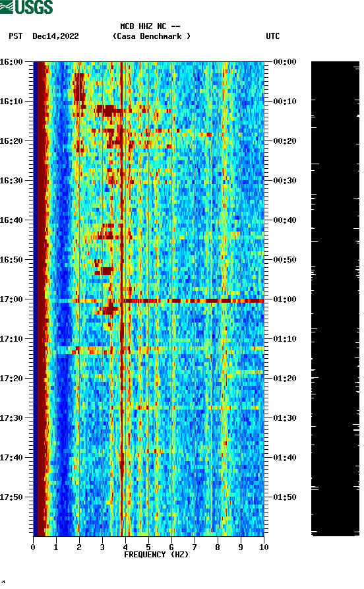Click the 'UTC' timezone label
The height and width of the screenshot is (589, 364).
(273, 36)
